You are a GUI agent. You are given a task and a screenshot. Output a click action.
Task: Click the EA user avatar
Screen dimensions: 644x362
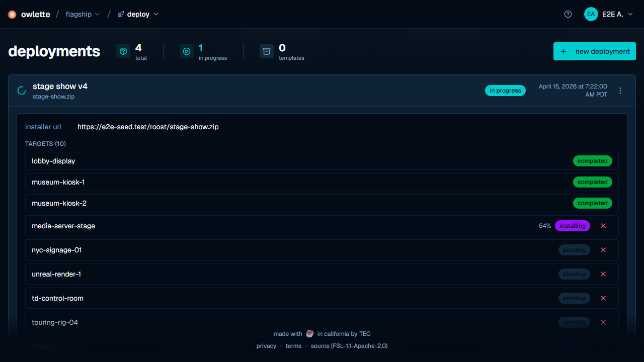(x=591, y=14)
